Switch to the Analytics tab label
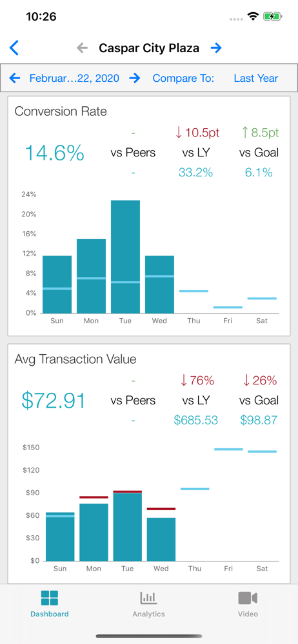 click(x=148, y=614)
